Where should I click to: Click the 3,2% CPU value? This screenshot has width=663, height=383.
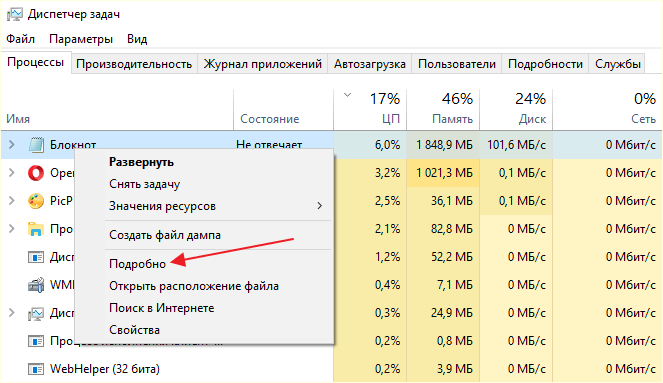pos(387,172)
